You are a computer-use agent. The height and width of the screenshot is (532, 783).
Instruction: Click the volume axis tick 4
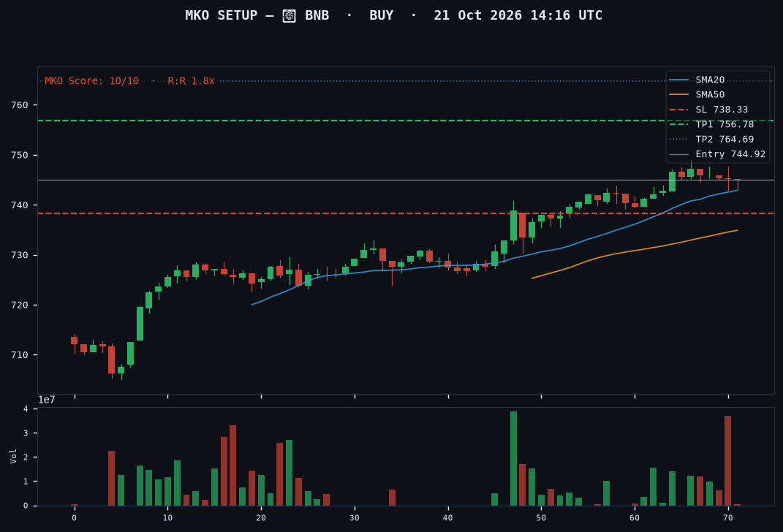[26, 408]
